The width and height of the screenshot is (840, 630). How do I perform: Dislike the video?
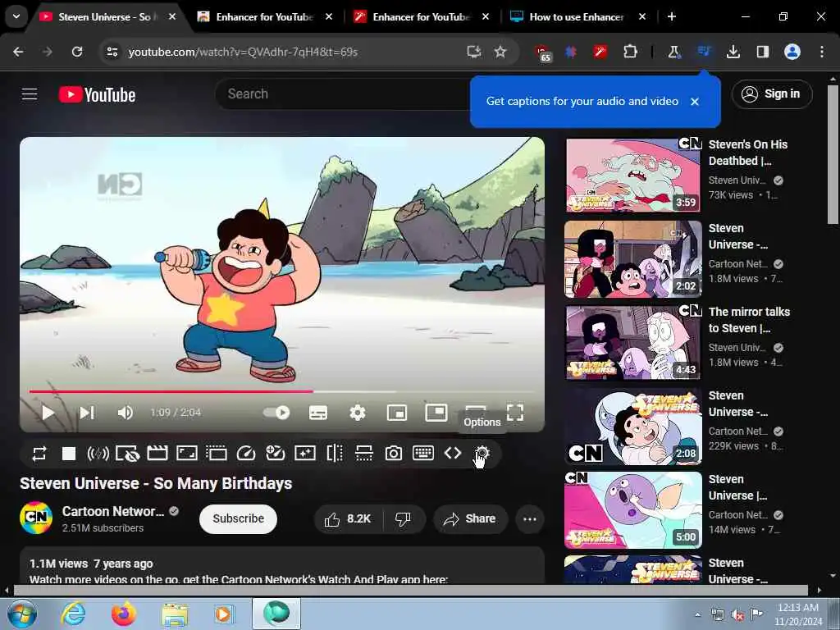403,519
